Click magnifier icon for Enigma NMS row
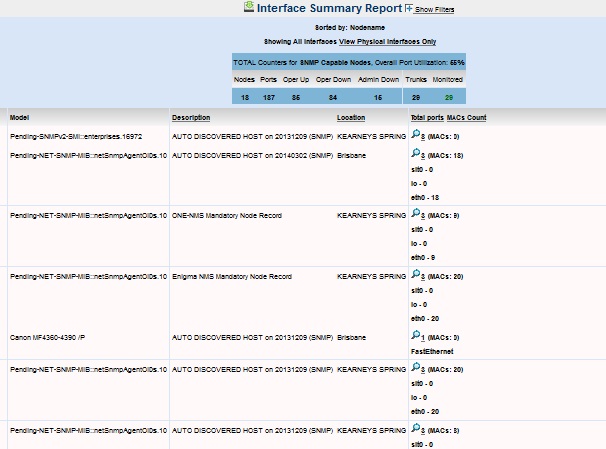The height and width of the screenshot is (449, 606). [415, 274]
